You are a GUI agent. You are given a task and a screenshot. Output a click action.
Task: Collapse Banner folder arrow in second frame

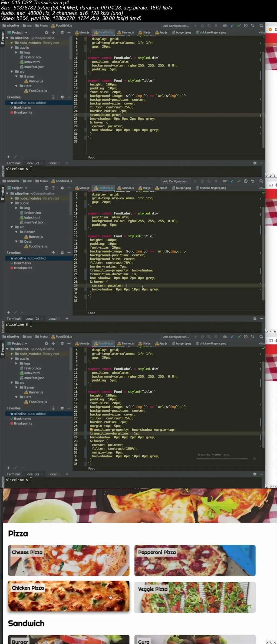point(17,232)
